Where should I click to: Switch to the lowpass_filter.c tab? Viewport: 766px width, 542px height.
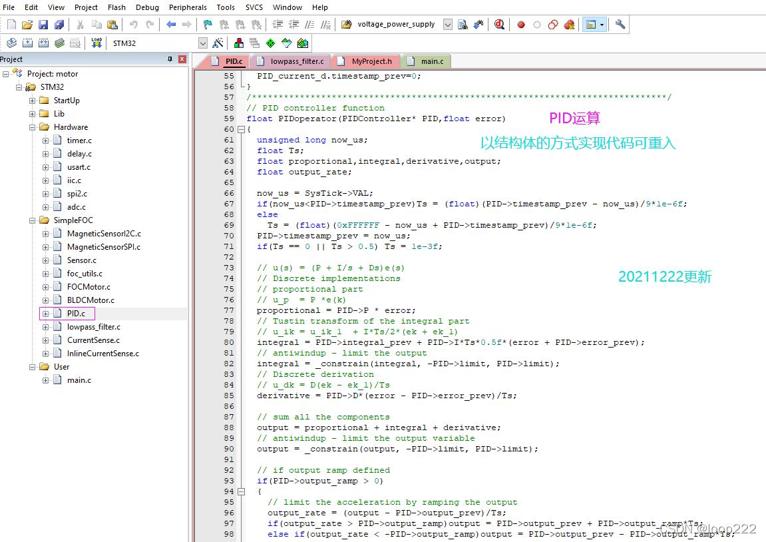(291, 61)
